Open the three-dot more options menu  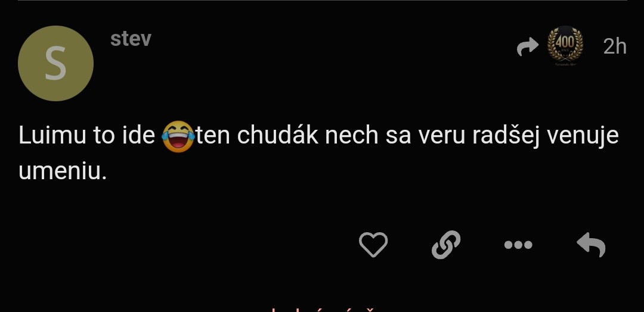518,245
